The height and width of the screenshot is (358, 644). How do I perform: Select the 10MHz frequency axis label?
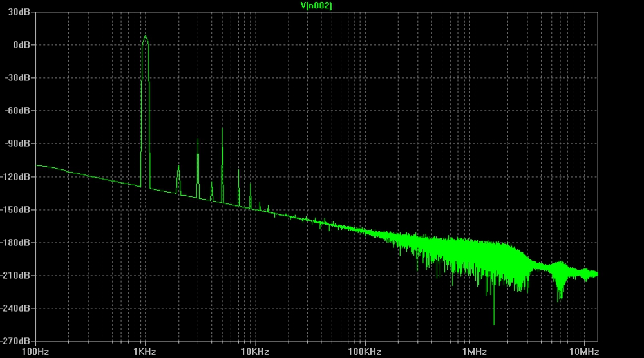[x=584, y=352]
